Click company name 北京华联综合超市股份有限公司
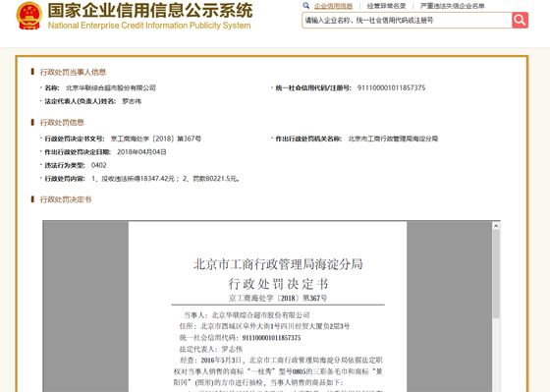Image resolution: width=550 pixels, height=392 pixels. coord(111,87)
